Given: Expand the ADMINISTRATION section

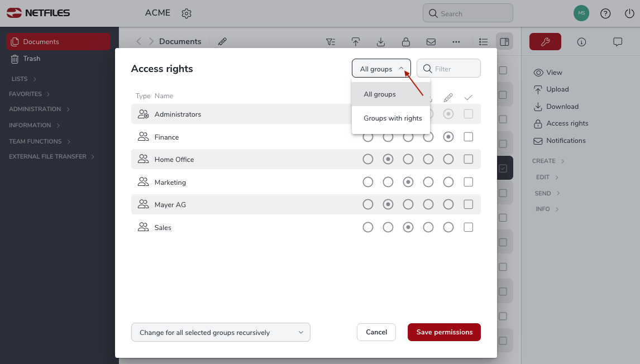Looking at the screenshot, I should [39, 109].
